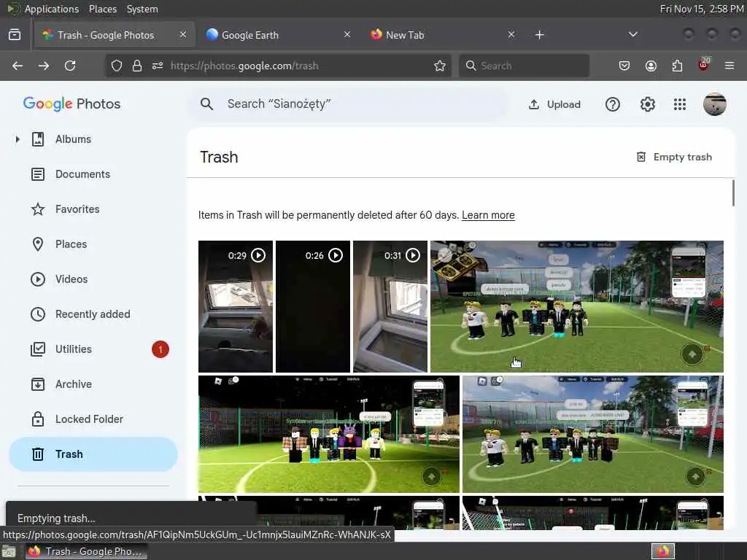Click the Upload button
The width and height of the screenshot is (747, 560).
[x=554, y=104]
